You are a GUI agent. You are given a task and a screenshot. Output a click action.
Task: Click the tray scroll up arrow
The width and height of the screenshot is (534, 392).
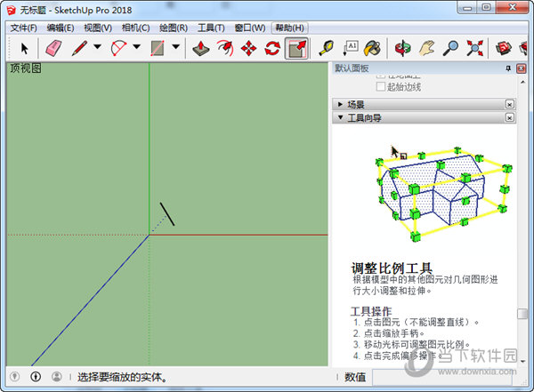(x=522, y=82)
